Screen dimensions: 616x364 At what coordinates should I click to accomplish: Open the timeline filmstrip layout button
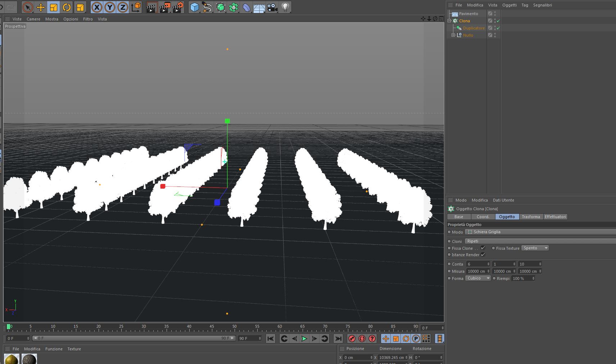click(439, 338)
